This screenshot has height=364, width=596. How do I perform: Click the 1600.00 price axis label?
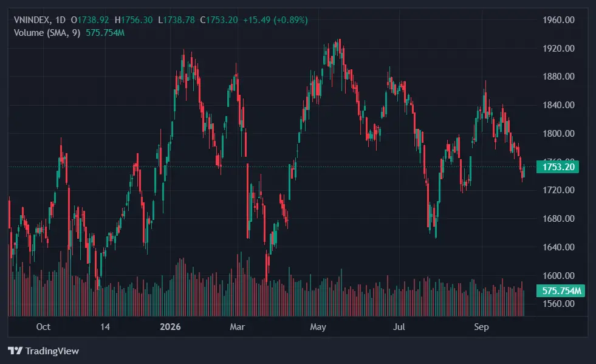[558, 276]
